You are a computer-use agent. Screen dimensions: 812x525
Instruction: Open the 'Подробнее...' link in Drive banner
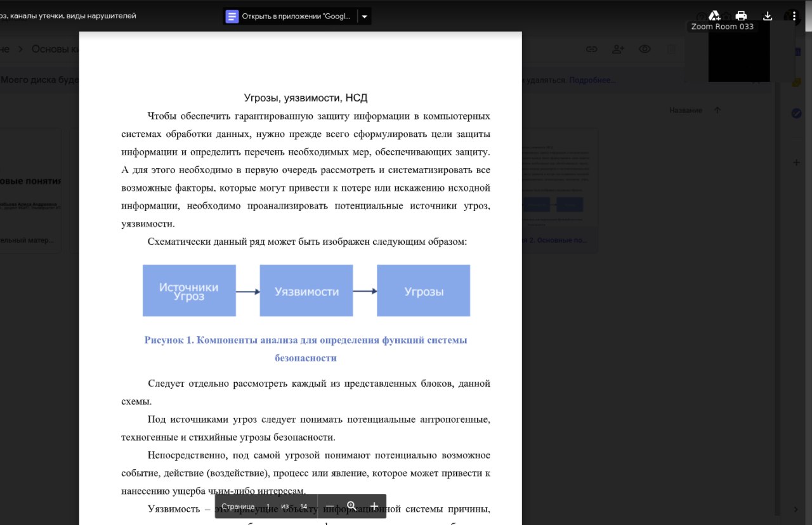593,81
